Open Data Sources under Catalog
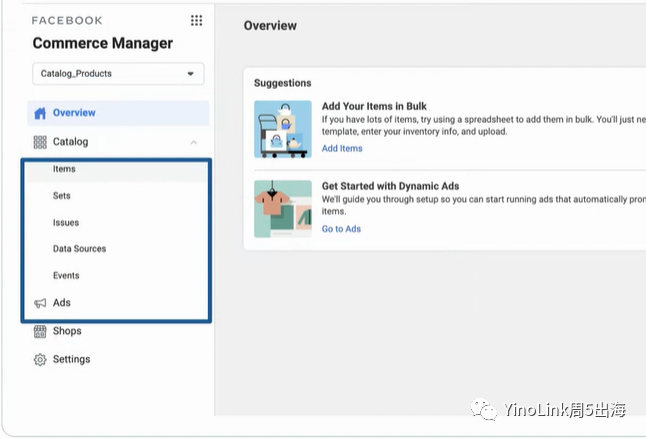This screenshot has height=439, width=646. pyautogui.click(x=80, y=249)
